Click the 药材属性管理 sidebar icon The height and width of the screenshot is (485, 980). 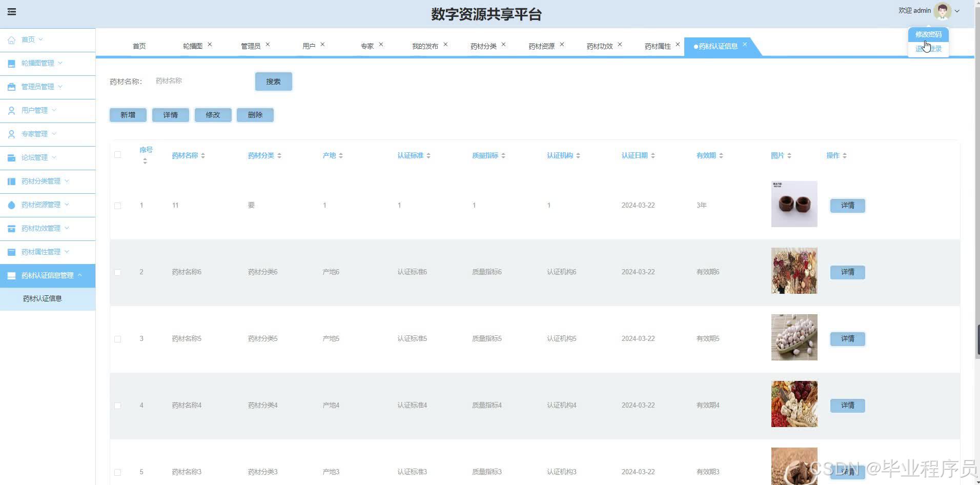pos(11,252)
